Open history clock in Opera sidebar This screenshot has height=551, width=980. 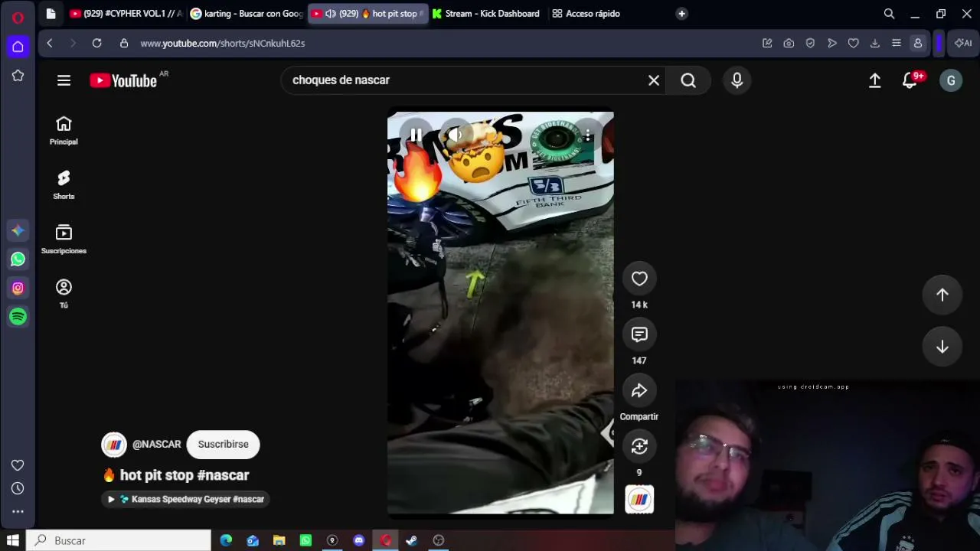(x=18, y=488)
